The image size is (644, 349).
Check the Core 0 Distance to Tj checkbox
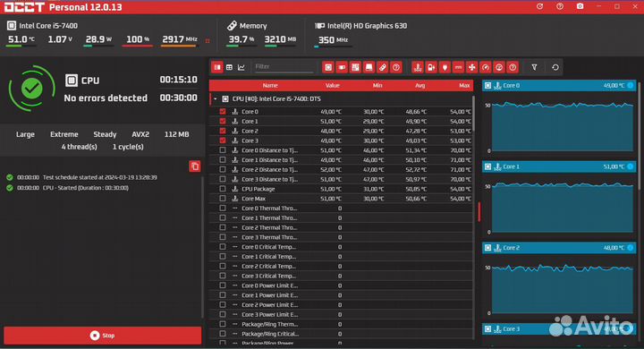click(x=222, y=150)
